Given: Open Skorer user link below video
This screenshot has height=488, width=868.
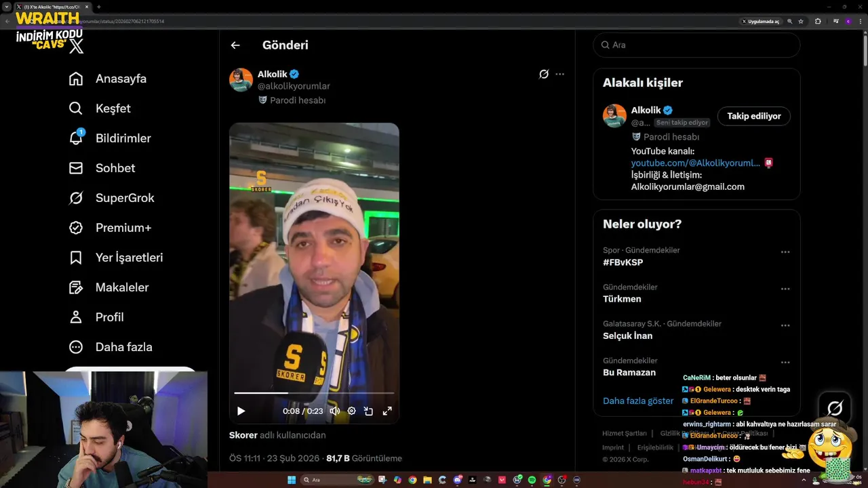Looking at the screenshot, I should point(243,435).
